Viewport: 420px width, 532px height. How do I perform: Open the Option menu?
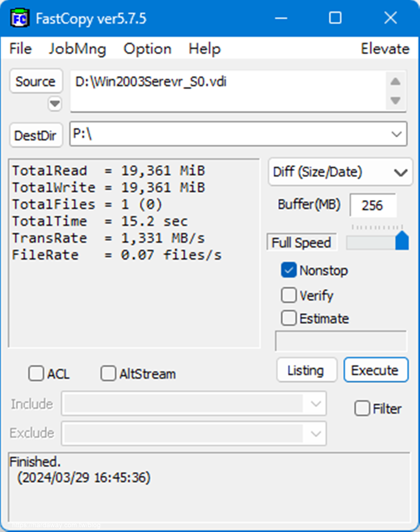point(147,49)
